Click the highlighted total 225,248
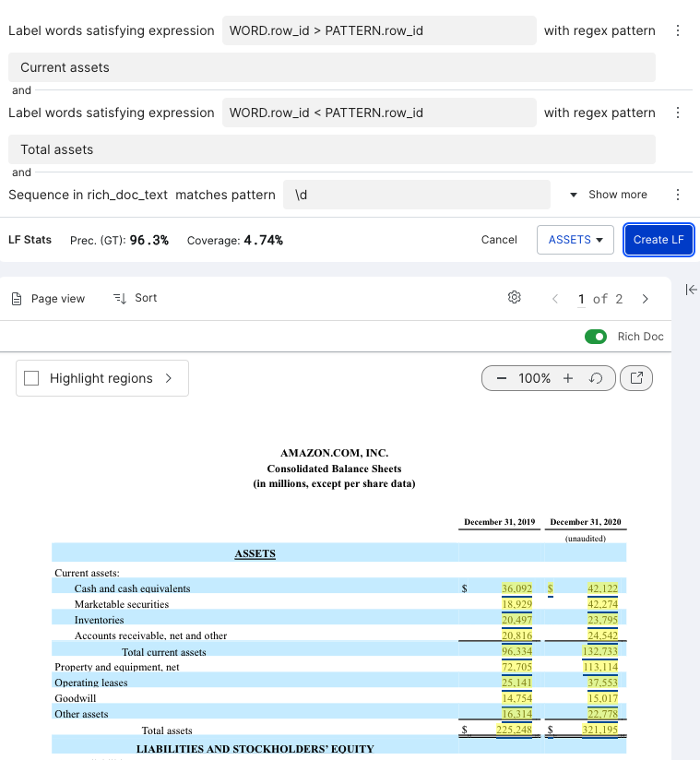The width and height of the screenshot is (700, 760). point(514,730)
